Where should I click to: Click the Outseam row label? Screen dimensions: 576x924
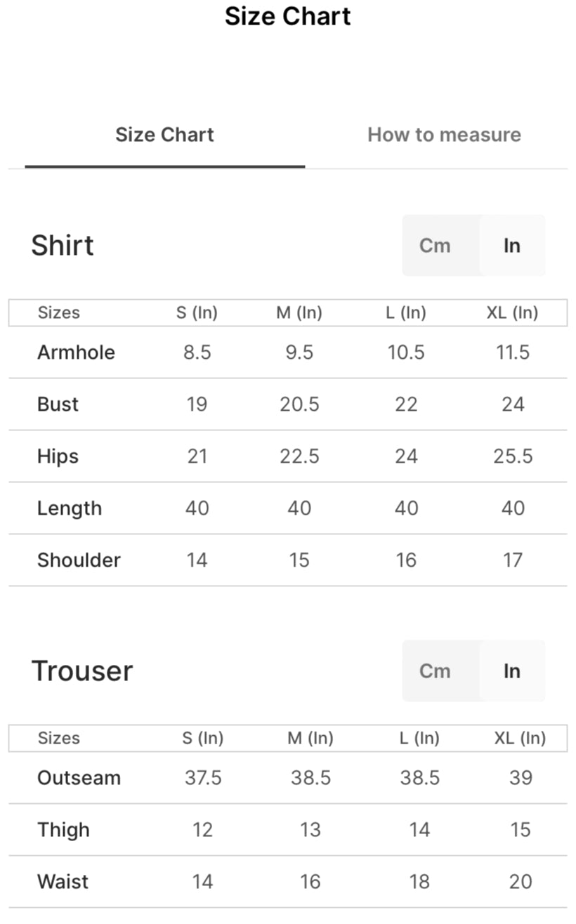pos(79,778)
